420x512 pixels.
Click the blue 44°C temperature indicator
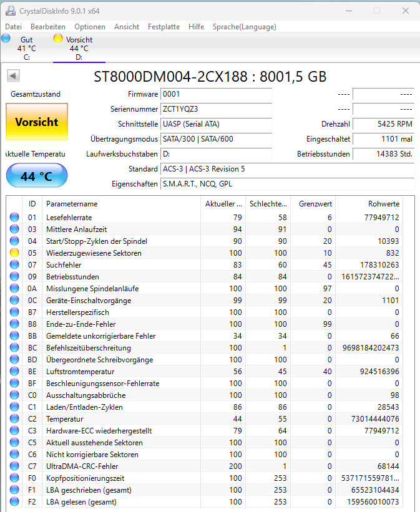tap(36, 176)
